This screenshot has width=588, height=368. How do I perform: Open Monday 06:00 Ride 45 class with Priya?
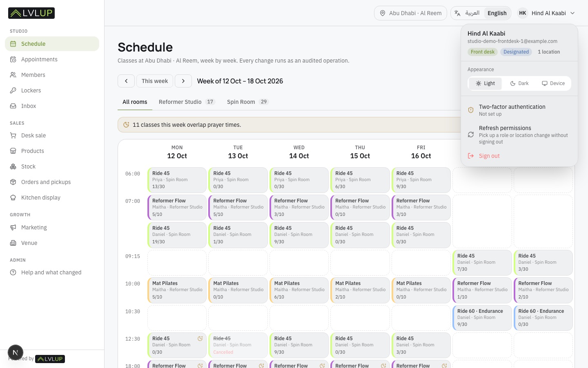tap(177, 180)
